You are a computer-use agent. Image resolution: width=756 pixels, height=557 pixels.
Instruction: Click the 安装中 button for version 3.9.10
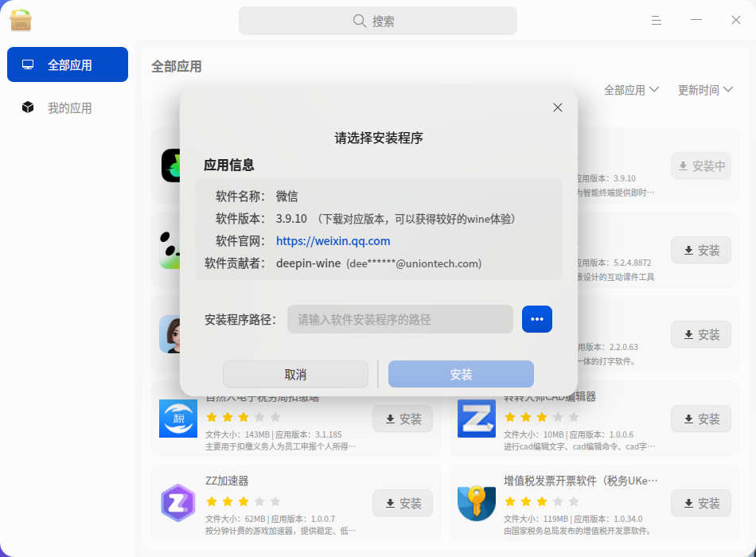[x=701, y=166]
